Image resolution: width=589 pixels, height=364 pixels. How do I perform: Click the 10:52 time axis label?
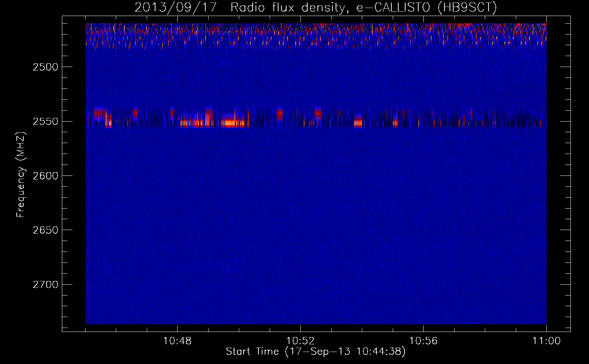pos(300,341)
